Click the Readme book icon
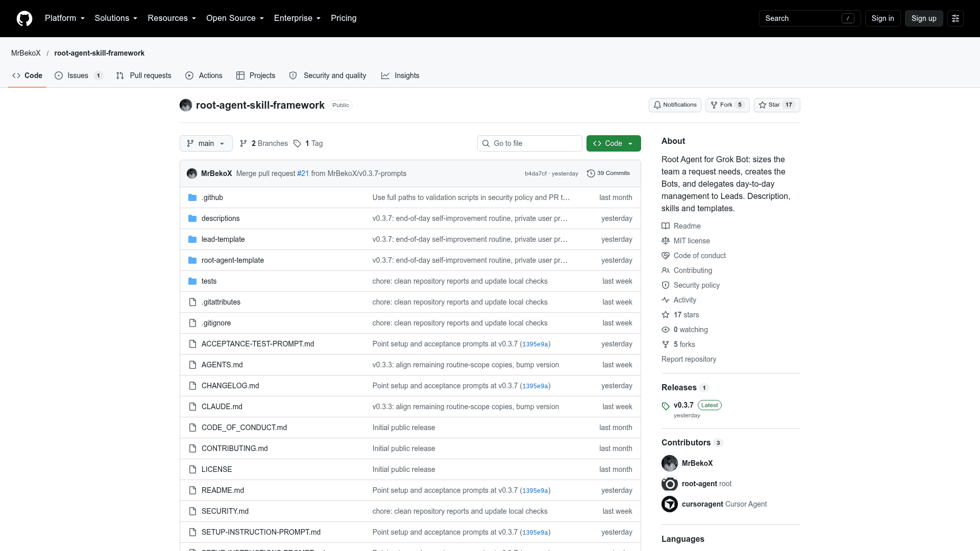This screenshot has width=980, height=551. 666,226
